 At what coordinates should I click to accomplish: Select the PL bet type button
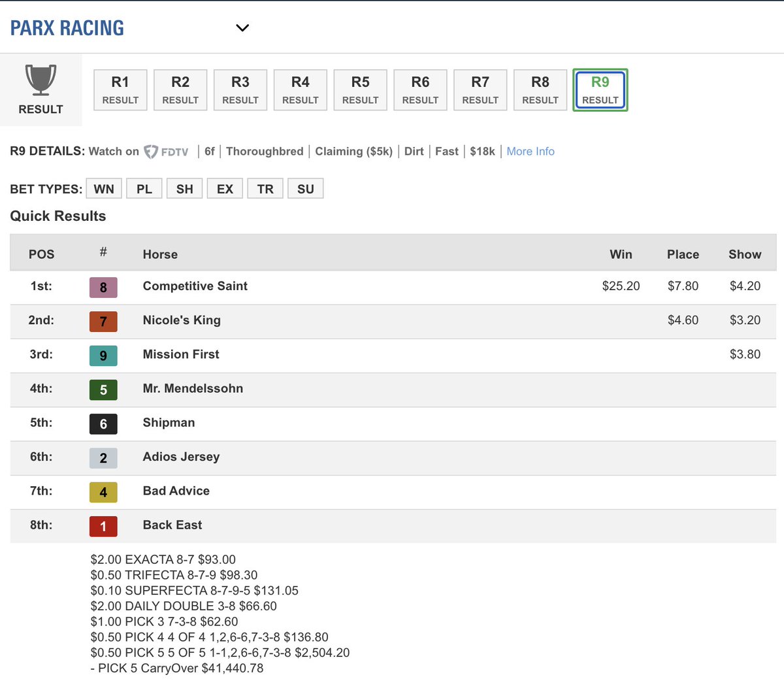tap(144, 189)
